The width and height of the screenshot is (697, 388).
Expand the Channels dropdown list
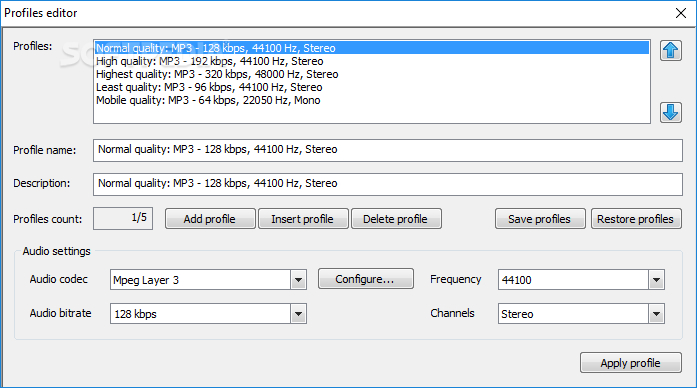[x=656, y=314]
